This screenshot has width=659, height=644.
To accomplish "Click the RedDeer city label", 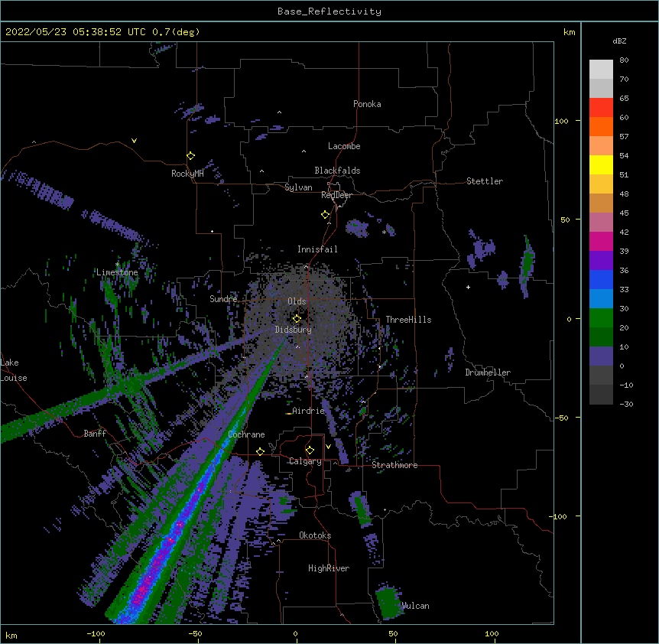I will tap(336, 195).
